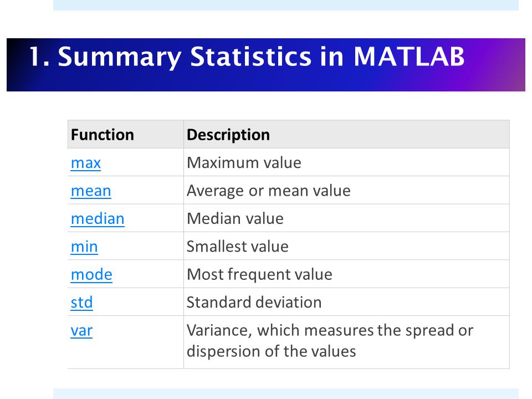Click the light blue bar at bottom
The width and height of the screenshot is (532, 399).
(286, 394)
